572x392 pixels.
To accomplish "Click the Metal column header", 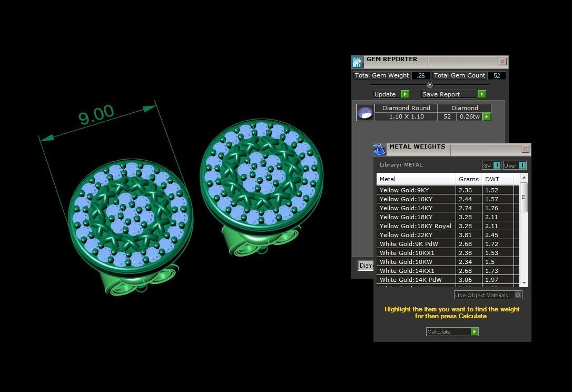I will 416,179.
